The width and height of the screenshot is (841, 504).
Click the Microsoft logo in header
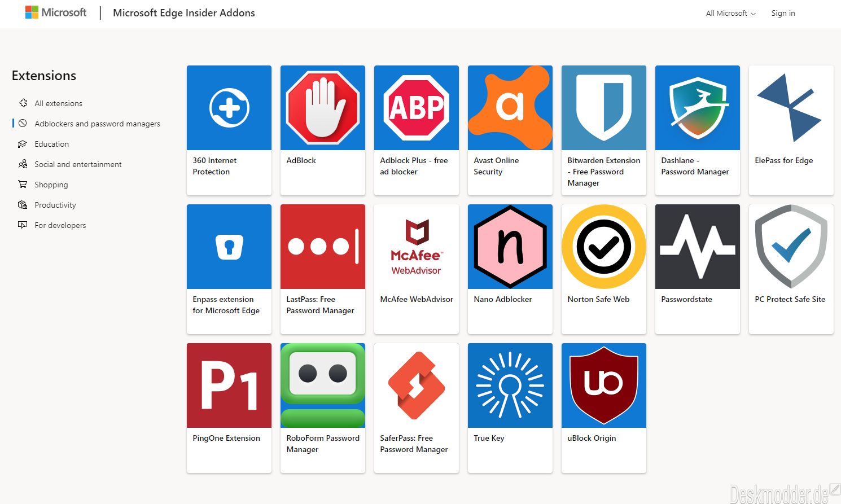[56, 12]
